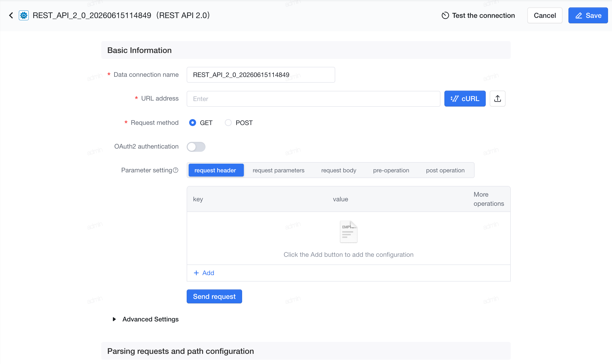The image size is (612, 364).
Task: Open the post operation tab
Action: [445, 170]
